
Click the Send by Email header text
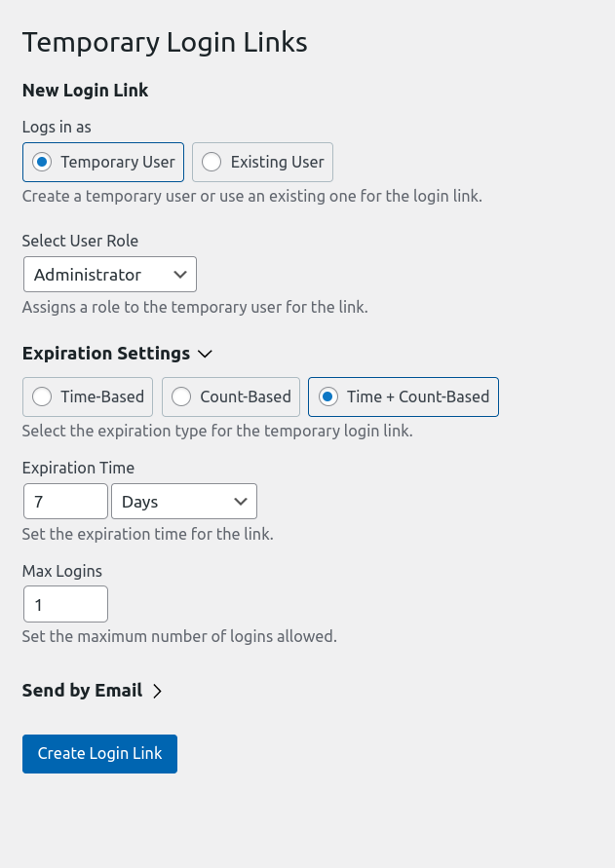82,690
